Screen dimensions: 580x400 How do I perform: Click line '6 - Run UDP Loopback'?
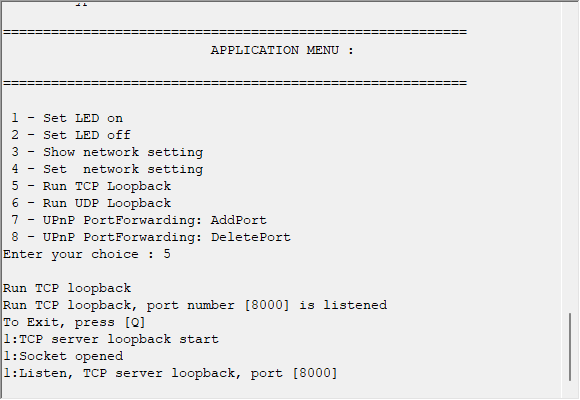[x=91, y=203]
